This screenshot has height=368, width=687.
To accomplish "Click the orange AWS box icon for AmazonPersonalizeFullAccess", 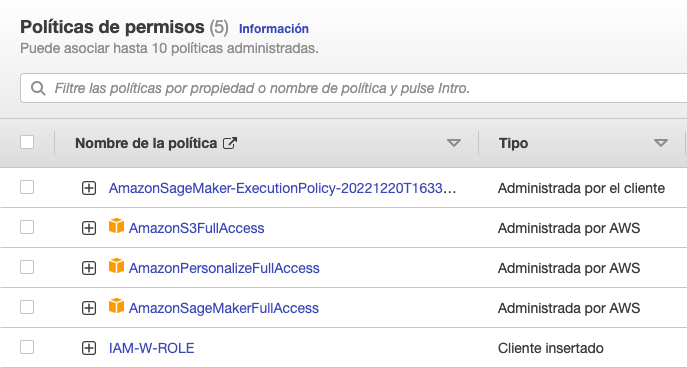I will tap(116, 266).
